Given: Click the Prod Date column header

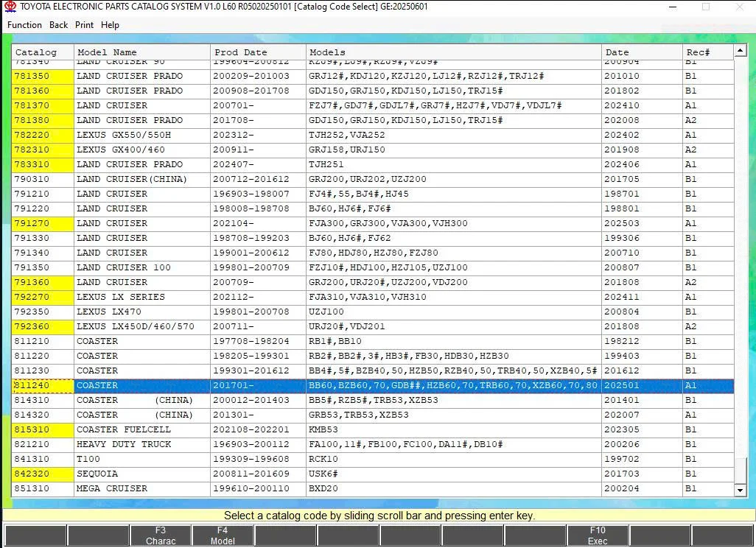Looking at the screenshot, I should pyautogui.click(x=258, y=52).
